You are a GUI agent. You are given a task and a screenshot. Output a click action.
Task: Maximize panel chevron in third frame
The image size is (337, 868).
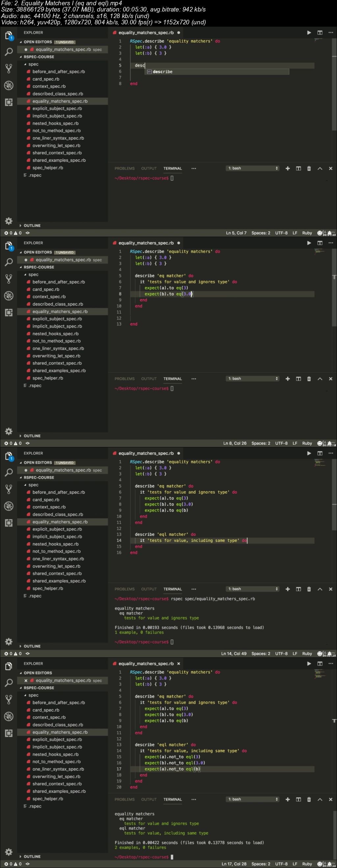click(x=320, y=589)
